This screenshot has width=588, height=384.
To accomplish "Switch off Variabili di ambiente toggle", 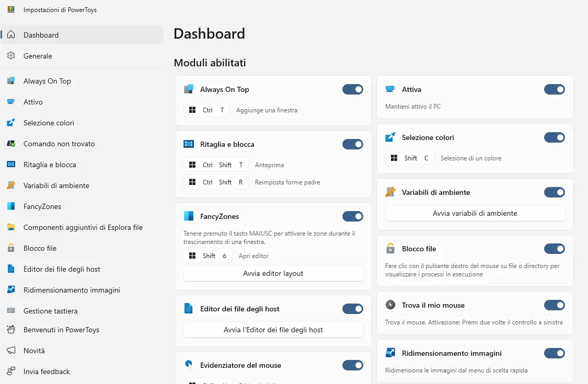I will [x=555, y=192].
